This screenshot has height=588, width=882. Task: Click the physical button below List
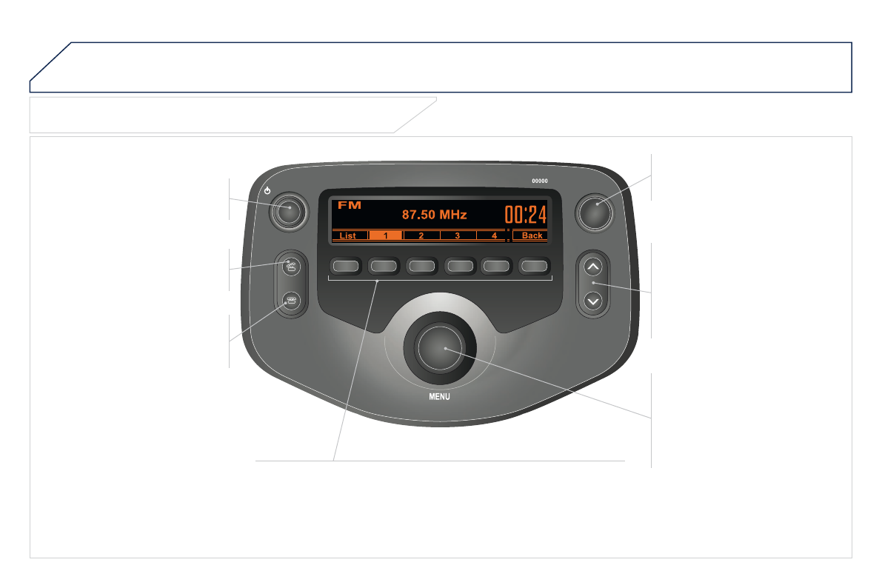pos(346,266)
